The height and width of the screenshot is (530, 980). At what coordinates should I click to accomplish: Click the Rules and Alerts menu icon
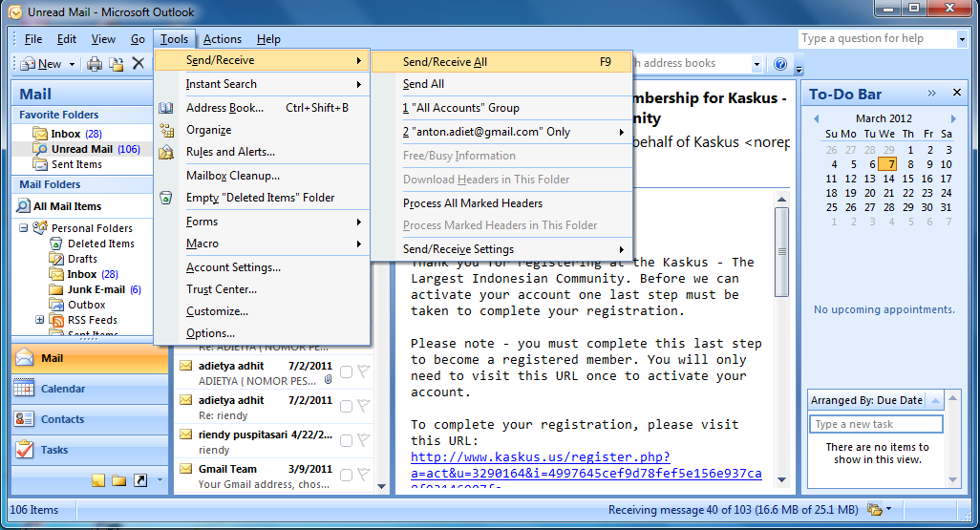click(166, 152)
